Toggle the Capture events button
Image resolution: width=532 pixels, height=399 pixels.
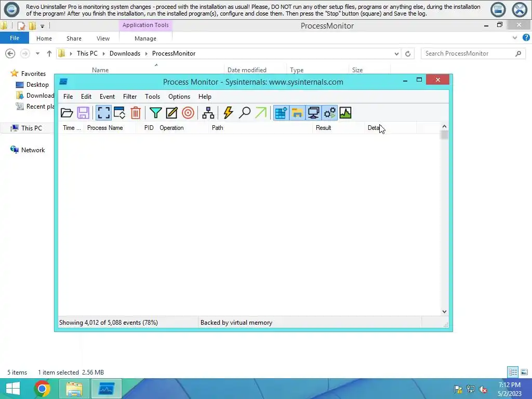click(x=103, y=113)
